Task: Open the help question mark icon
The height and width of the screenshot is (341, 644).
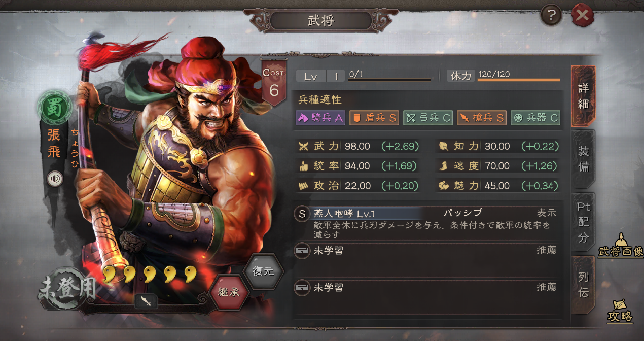Action: pos(551,16)
